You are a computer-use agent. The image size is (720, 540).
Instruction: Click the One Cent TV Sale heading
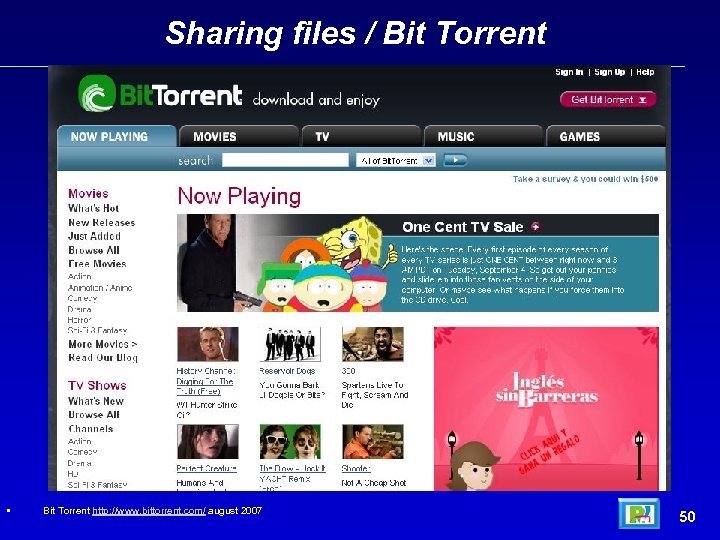462,227
